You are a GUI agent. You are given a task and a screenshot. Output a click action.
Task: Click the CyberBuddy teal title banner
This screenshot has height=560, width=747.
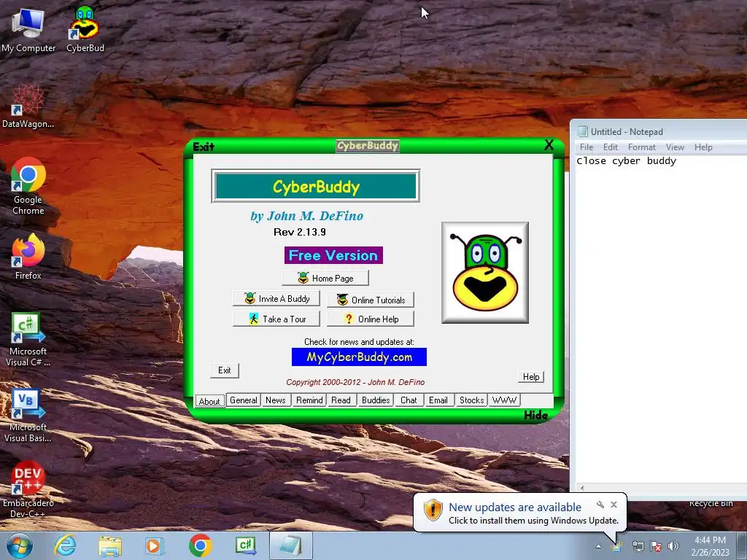click(x=316, y=186)
